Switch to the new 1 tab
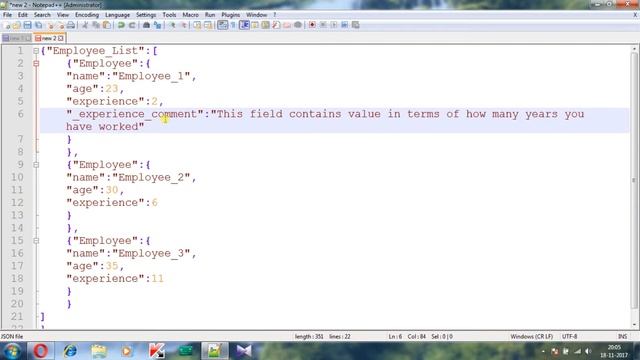Viewport: 640px width, 360px height. (x=16, y=38)
